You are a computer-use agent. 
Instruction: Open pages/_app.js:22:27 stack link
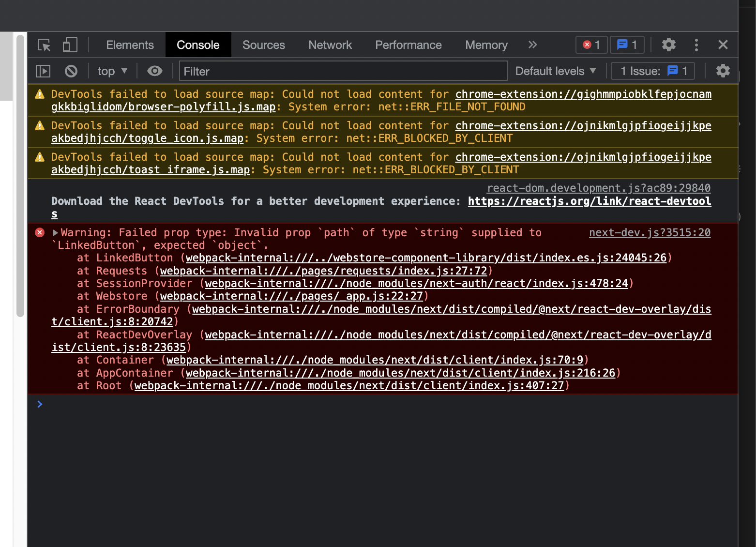291,296
